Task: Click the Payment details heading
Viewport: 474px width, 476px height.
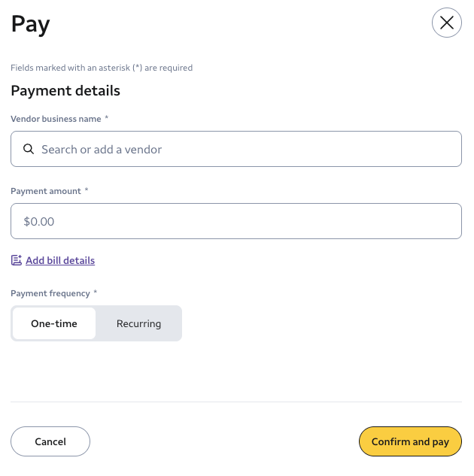Action: tap(65, 91)
